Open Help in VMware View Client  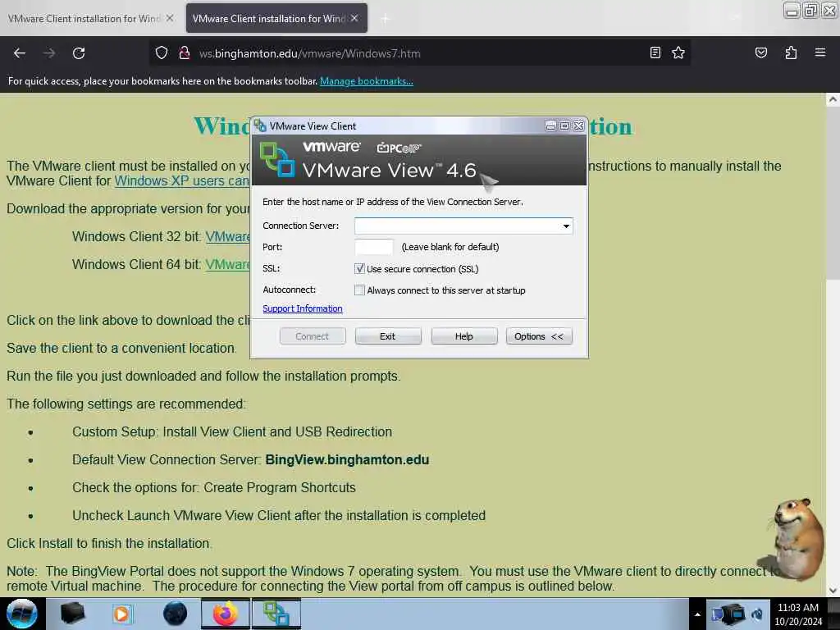tap(464, 336)
